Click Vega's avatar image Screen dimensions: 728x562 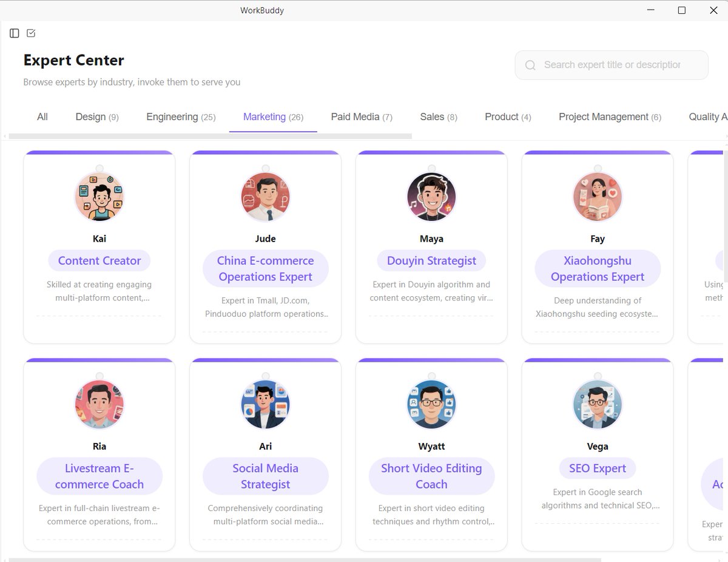pyautogui.click(x=598, y=404)
